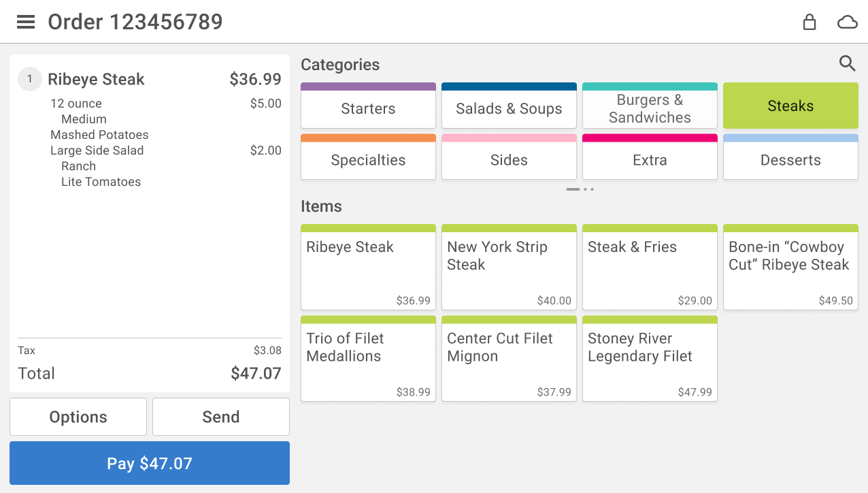Send the order to kitchen

point(221,417)
